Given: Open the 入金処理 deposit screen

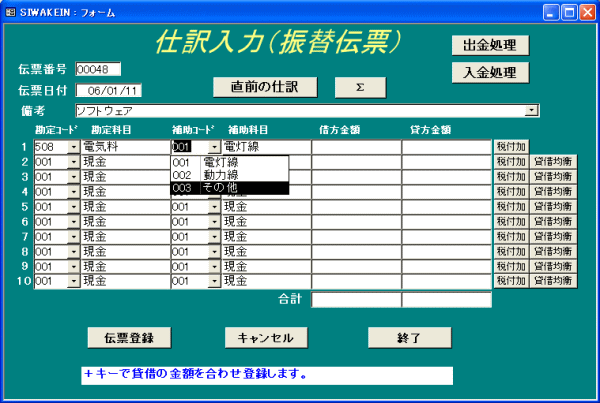Looking at the screenshot, I should (x=489, y=72).
